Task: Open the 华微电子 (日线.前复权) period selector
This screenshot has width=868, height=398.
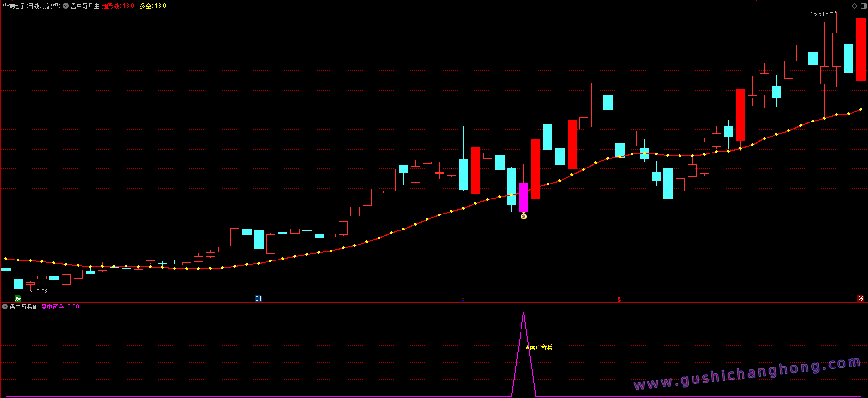Action: coord(32,6)
